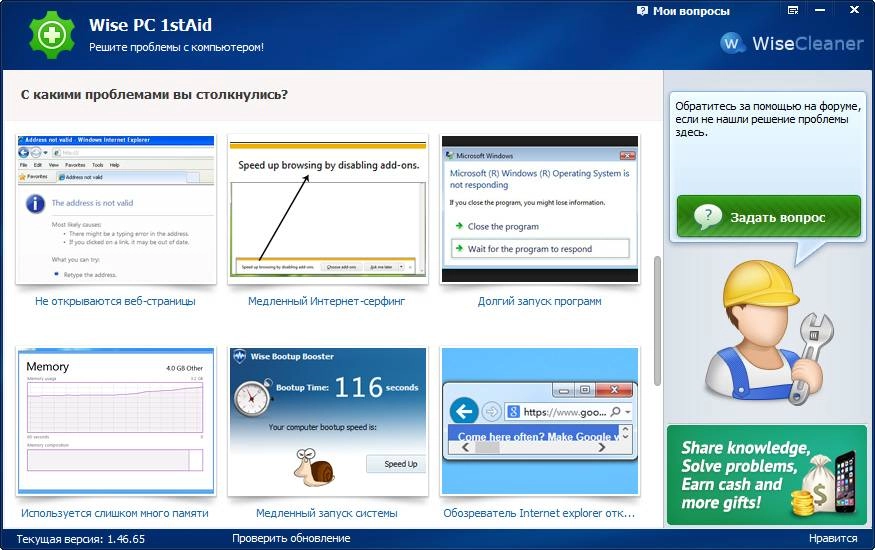Open the settings menu icon in title bar
The width and height of the screenshot is (875, 550).
792,10
